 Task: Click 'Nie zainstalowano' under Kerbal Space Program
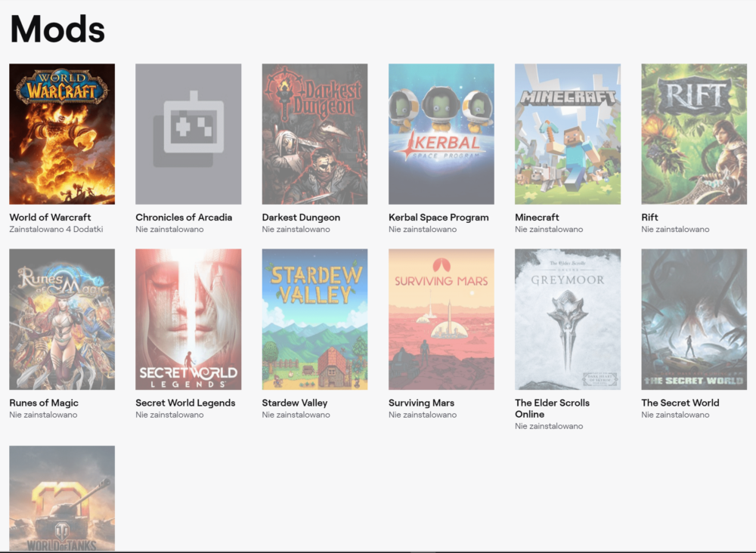tap(423, 230)
